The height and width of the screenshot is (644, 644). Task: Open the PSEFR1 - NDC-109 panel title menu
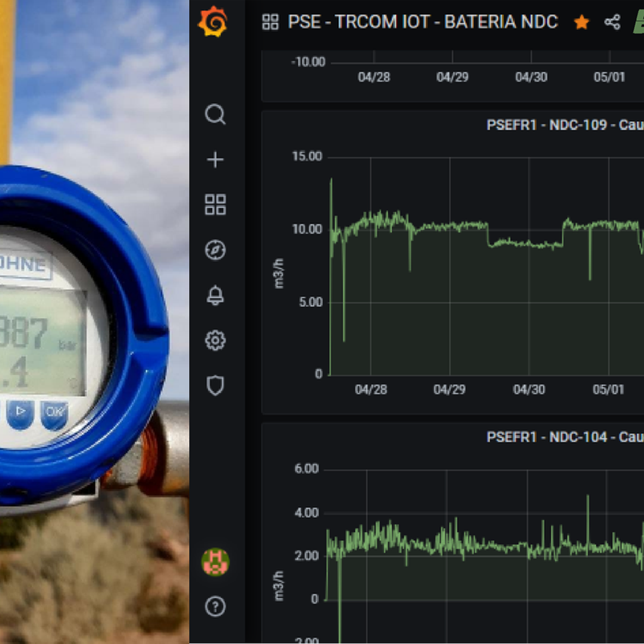point(564,125)
